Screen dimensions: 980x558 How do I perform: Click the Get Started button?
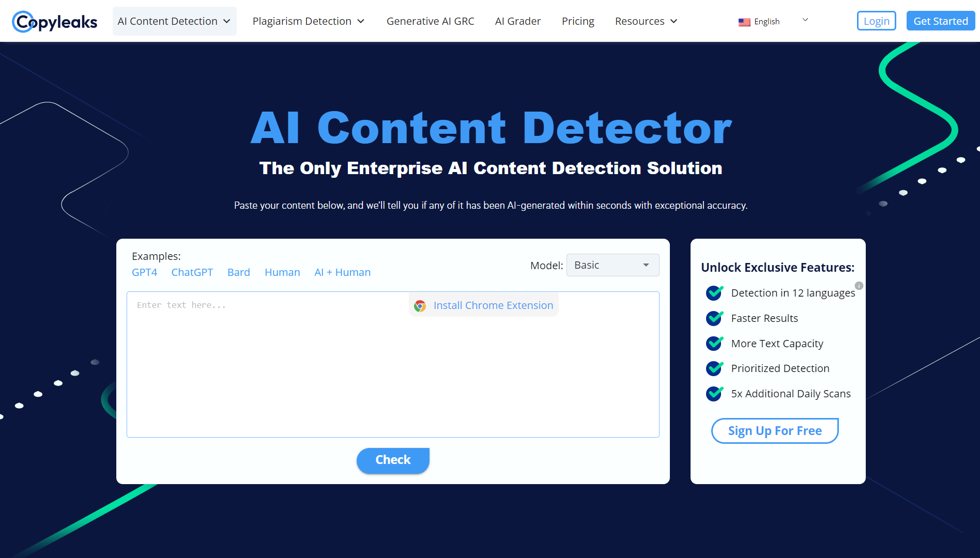point(940,21)
